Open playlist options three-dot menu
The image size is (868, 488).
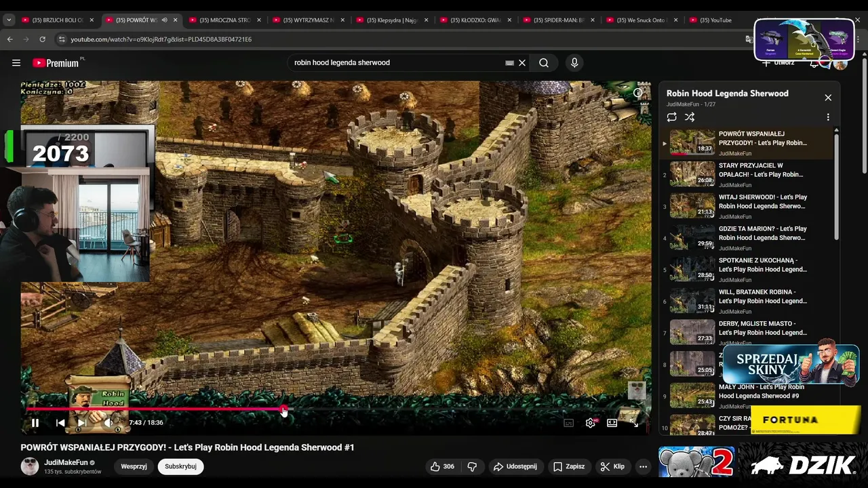point(828,117)
